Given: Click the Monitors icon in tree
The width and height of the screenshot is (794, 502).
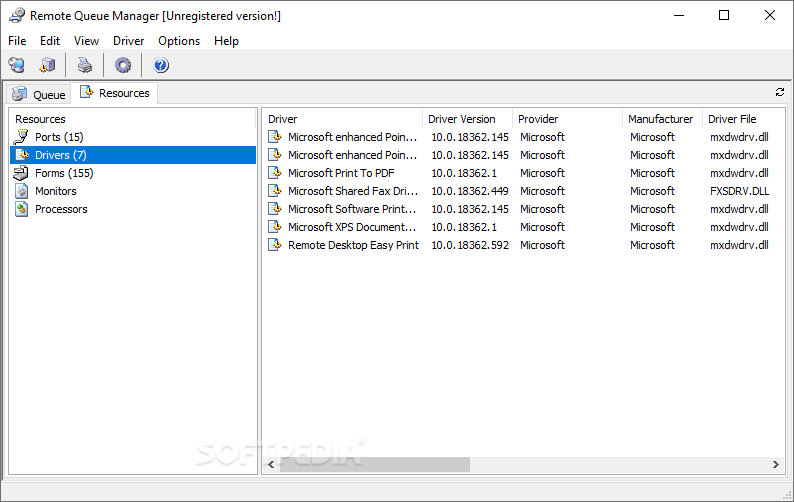Looking at the screenshot, I should point(21,191).
